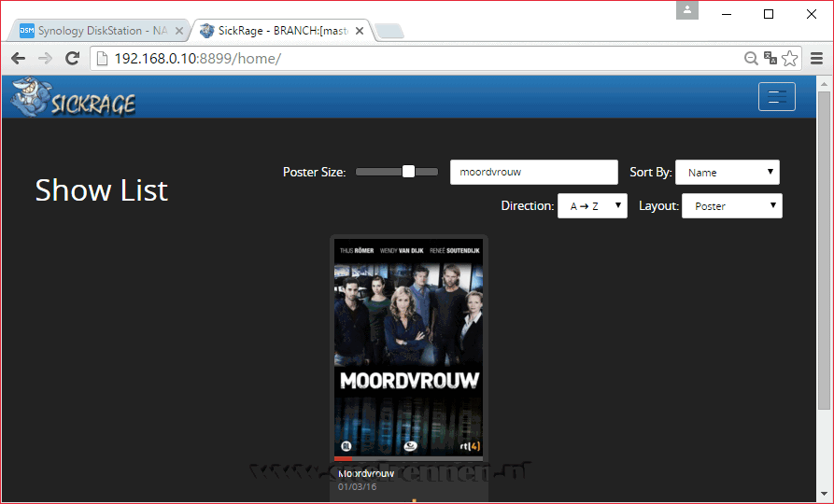Viewport: 834px width, 504px height.
Task: Open the Chrome main menu
Action: point(817,59)
